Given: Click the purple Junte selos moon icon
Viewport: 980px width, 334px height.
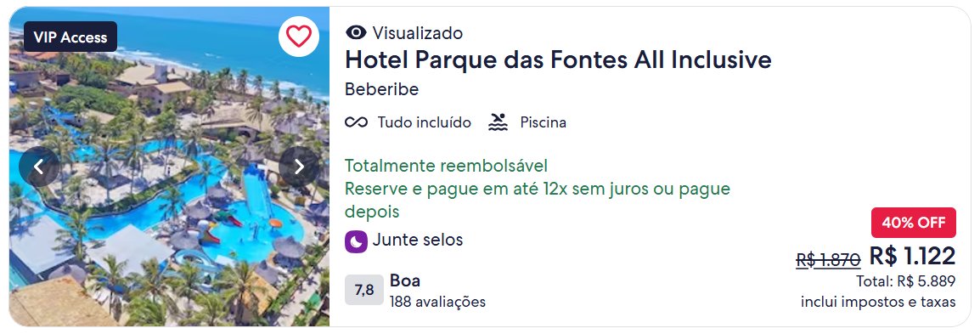Looking at the screenshot, I should pyautogui.click(x=356, y=241).
